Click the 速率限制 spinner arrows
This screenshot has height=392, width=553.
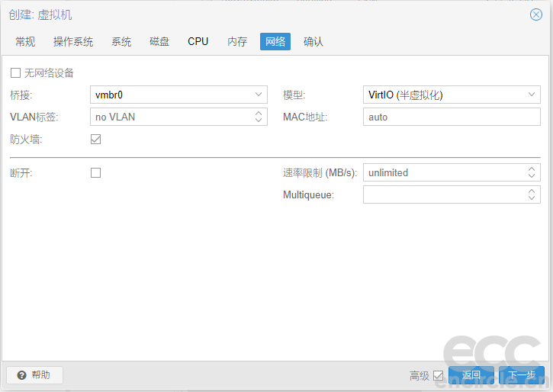pyautogui.click(x=532, y=172)
